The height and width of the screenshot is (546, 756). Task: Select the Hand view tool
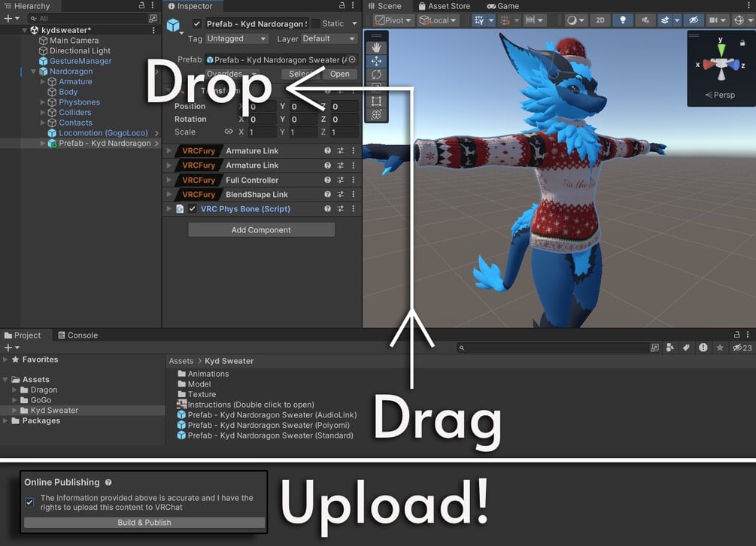point(376,47)
